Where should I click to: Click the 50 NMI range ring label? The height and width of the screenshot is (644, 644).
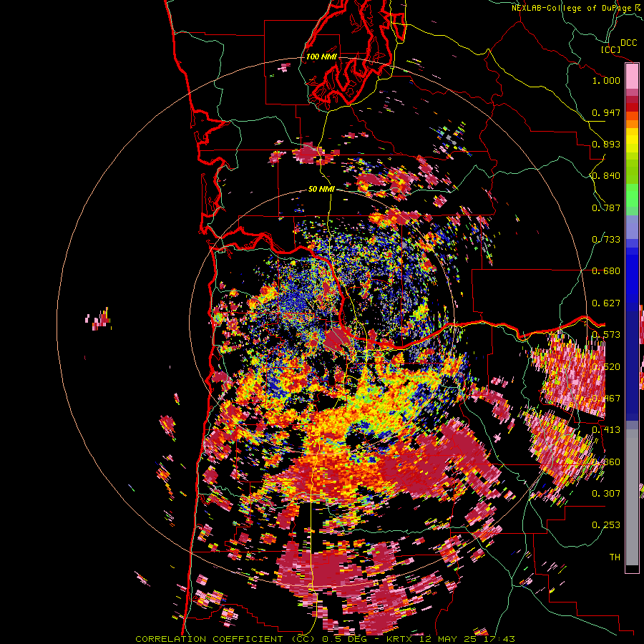[x=321, y=189]
